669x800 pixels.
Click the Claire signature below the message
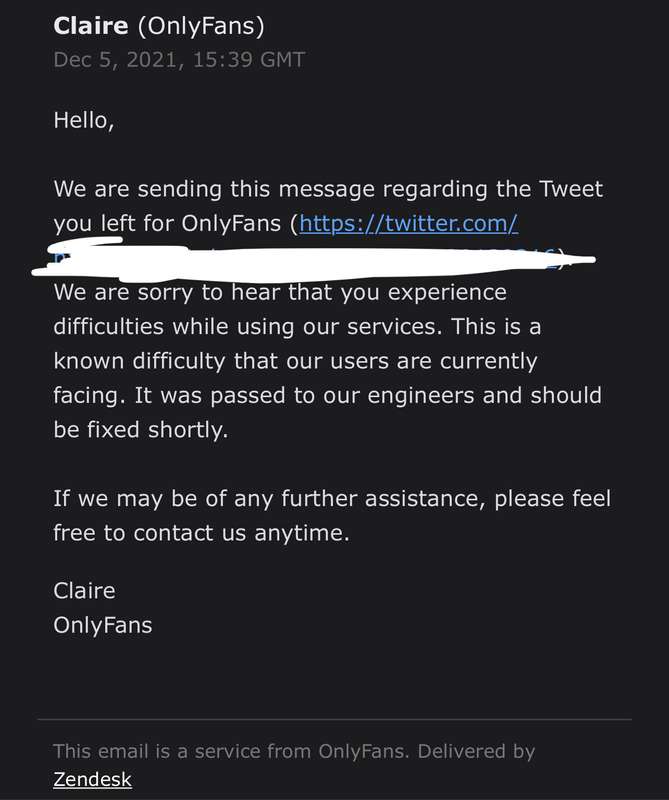84,591
